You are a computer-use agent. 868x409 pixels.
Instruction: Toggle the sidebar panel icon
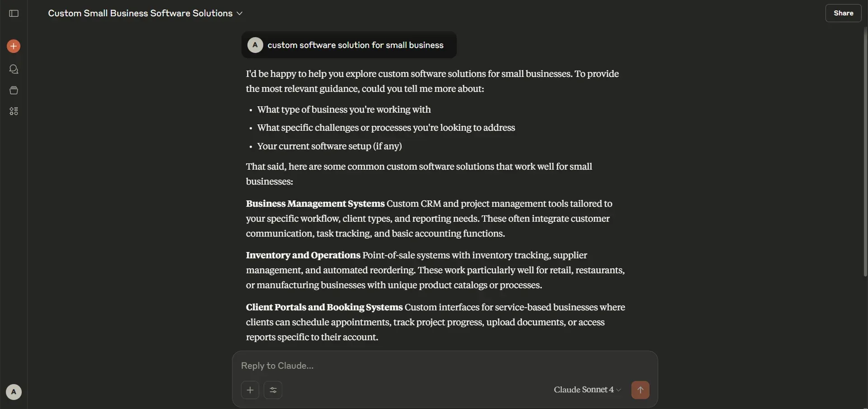click(14, 14)
